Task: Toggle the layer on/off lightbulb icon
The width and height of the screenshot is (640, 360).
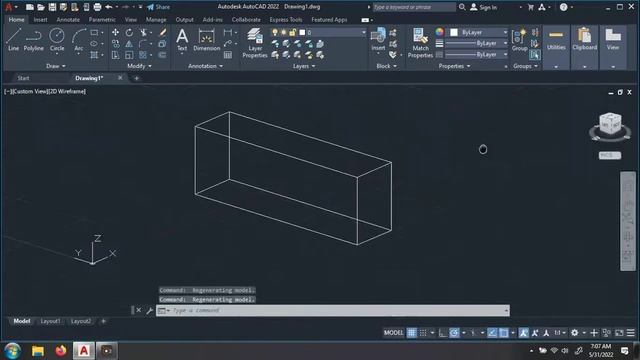Action: (275, 32)
